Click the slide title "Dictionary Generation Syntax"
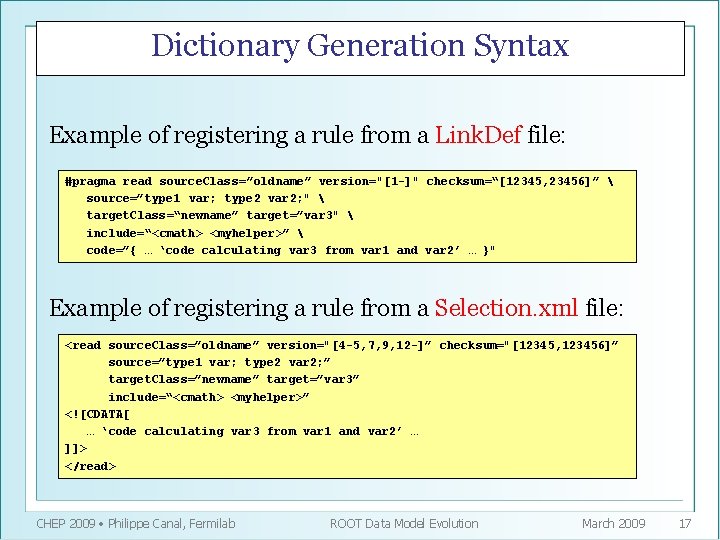The width and height of the screenshot is (720, 540). tap(360, 47)
